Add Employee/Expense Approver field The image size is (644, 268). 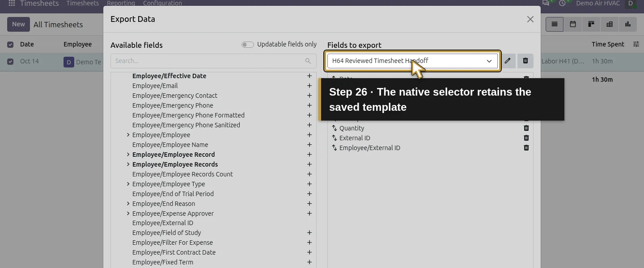click(x=309, y=214)
